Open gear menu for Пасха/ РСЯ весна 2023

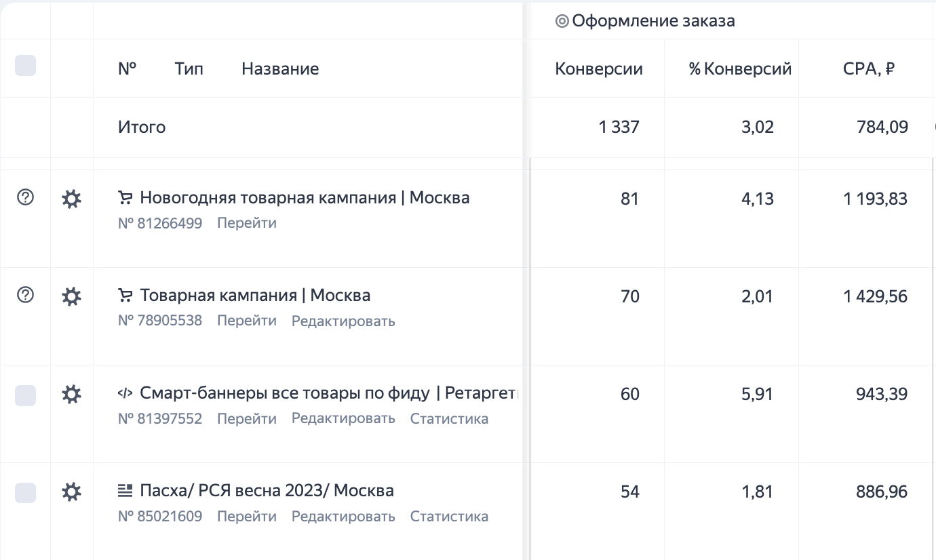pyautogui.click(x=71, y=492)
